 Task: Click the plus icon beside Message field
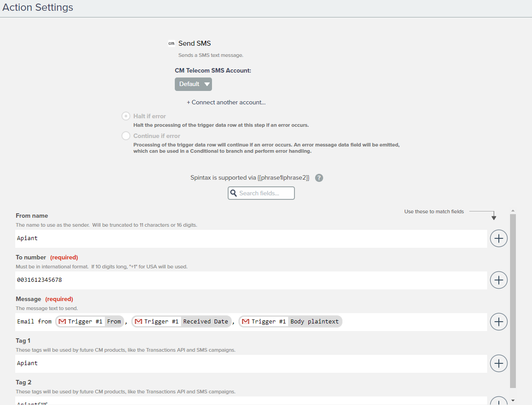pyautogui.click(x=498, y=322)
